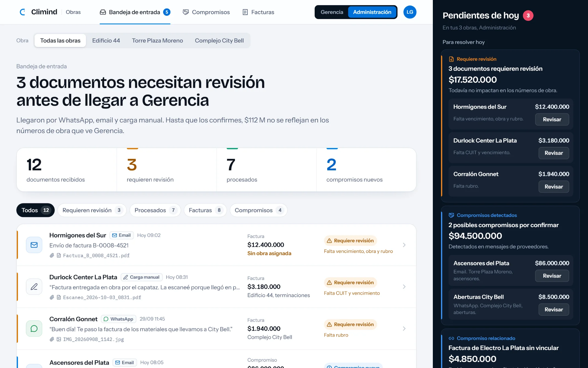Screen dimensions: 588x368
Task: Click Revisar for Ascensores del Plata
Action: pos(552,276)
